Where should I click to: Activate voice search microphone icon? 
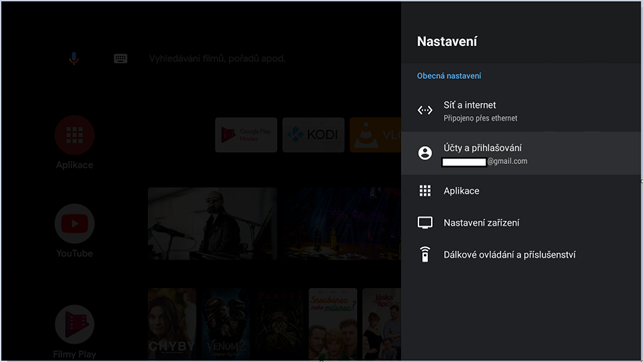tap(74, 59)
